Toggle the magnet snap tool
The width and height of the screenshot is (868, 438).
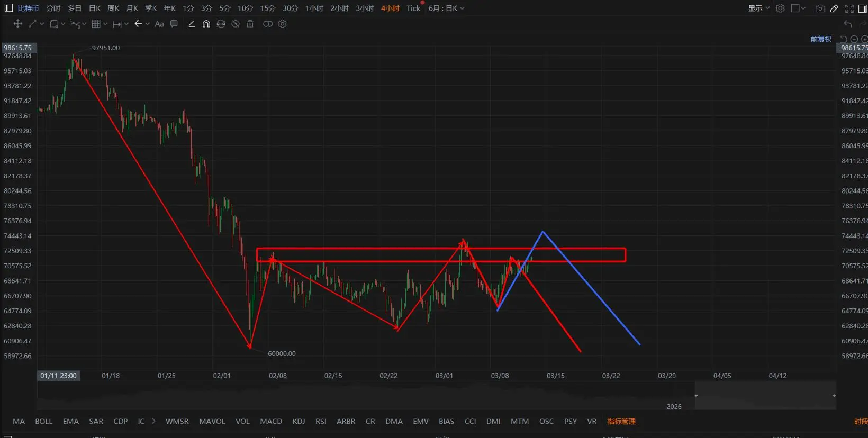point(206,24)
